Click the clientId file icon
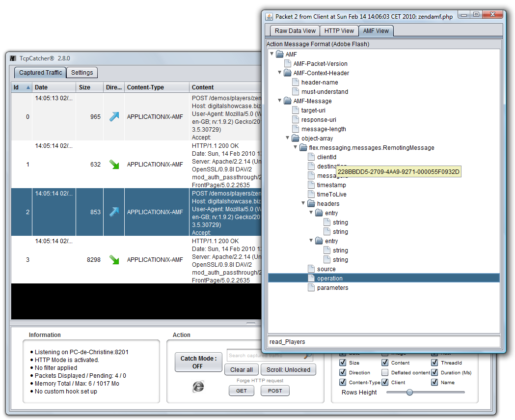 [x=311, y=157]
